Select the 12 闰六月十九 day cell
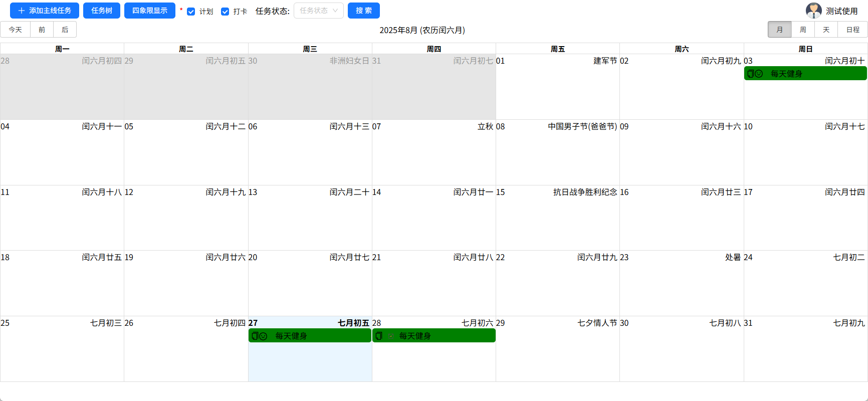The width and height of the screenshot is (868, 401). pos(186,218)
